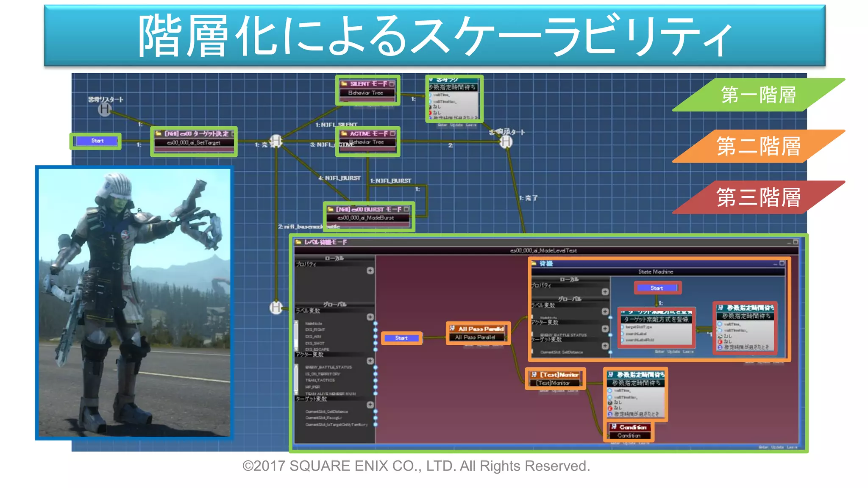The height and width of the screenshot is (488, 868).
Task: Expand ラベル変数 with its plus button in left panel
Action: pyautogui.click(x=370, y=317)
